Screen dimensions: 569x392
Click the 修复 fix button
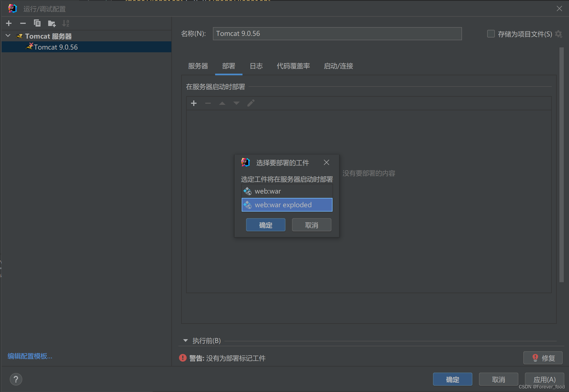[543, 358]
